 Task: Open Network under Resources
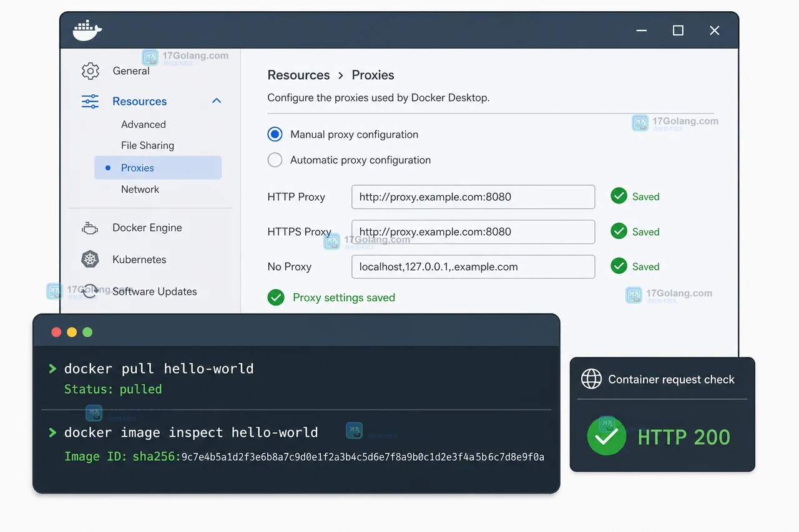click(x=140, y=190)
